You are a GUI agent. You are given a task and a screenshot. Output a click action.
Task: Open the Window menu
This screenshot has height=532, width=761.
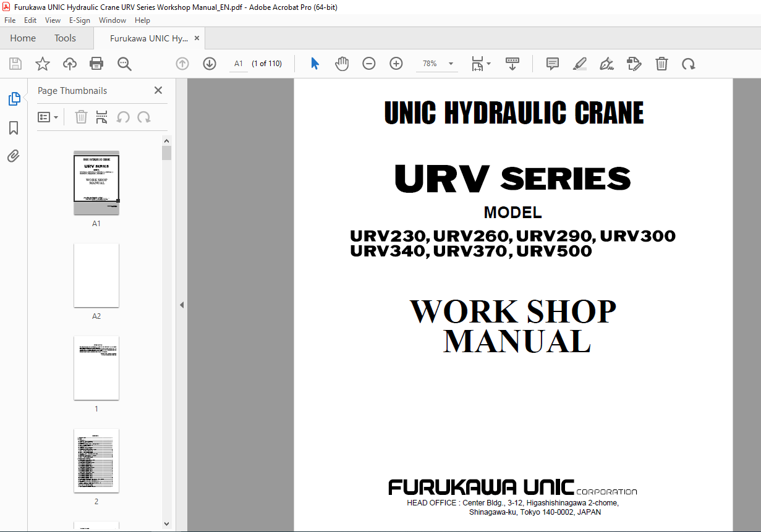tap(113, 20)
